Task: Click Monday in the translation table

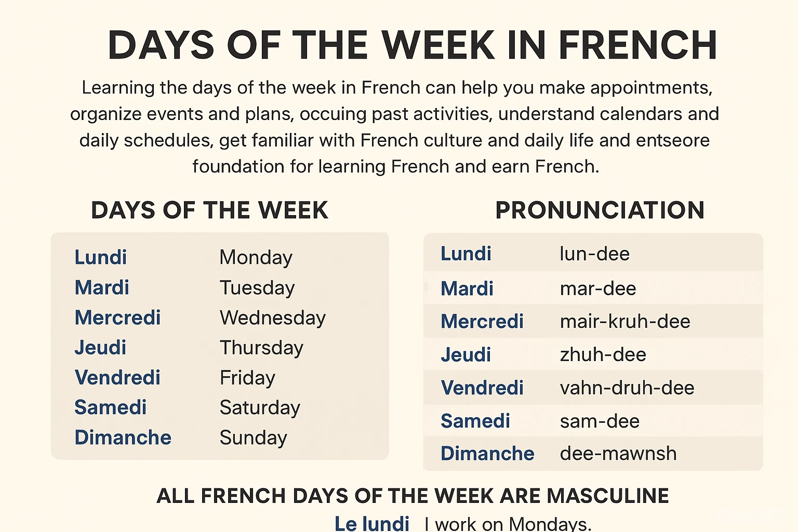Action: point(256,258)
